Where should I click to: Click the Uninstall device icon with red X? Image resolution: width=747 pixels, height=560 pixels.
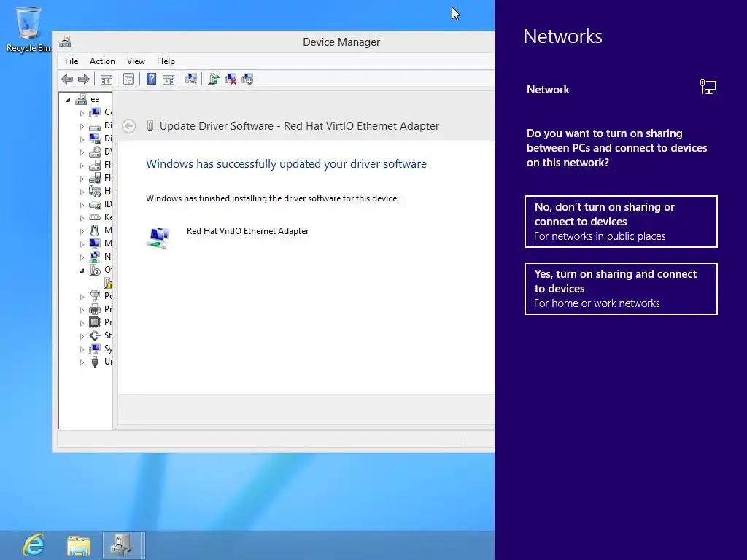coord(231,79)
